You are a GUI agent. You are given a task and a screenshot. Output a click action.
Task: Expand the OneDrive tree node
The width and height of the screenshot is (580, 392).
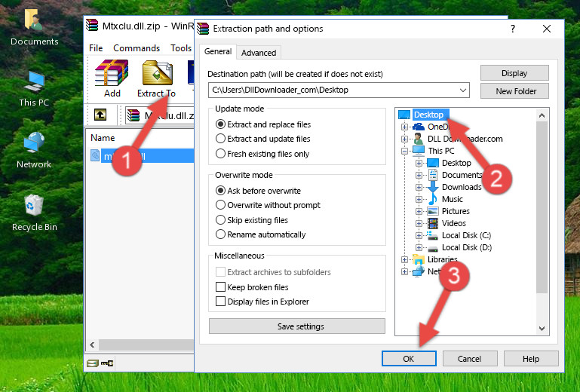point(405,127)
